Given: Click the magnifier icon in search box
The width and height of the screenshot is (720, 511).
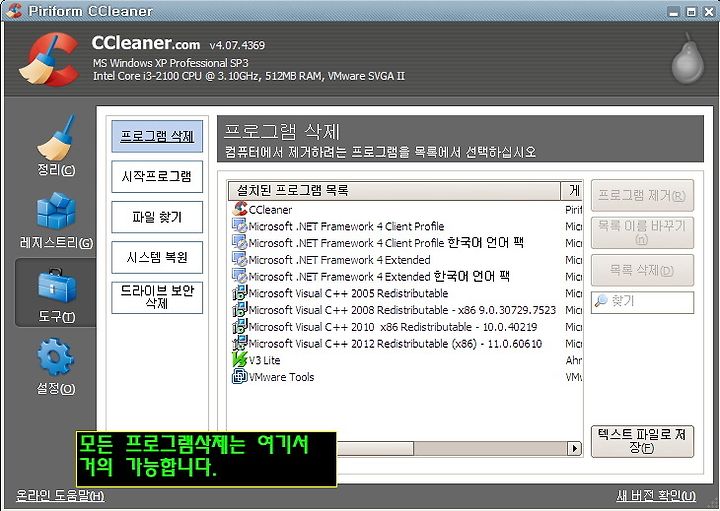Looking at the screenshot, I should 601,301.
